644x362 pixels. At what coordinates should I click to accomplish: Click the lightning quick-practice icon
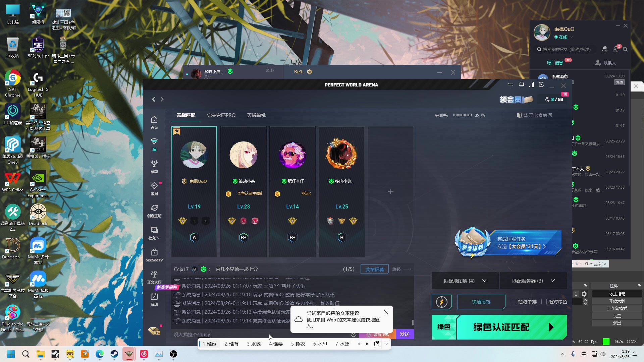click(x=441, y=302)
